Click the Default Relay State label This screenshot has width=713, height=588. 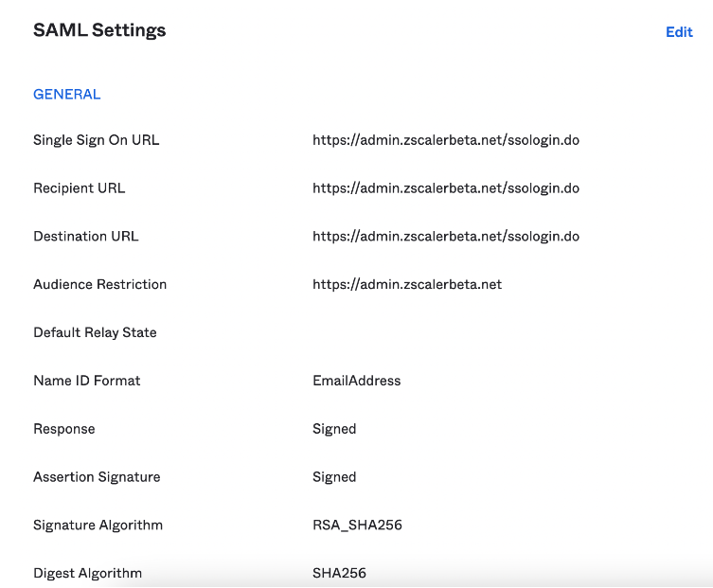95,333
